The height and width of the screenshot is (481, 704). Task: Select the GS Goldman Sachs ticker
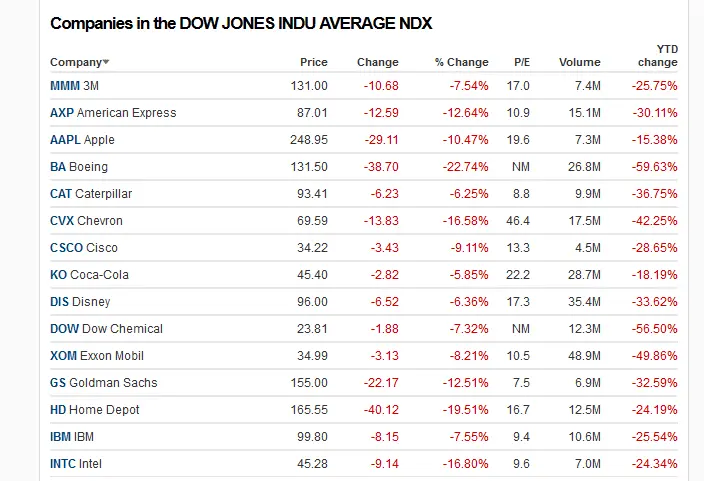point(58,383)
